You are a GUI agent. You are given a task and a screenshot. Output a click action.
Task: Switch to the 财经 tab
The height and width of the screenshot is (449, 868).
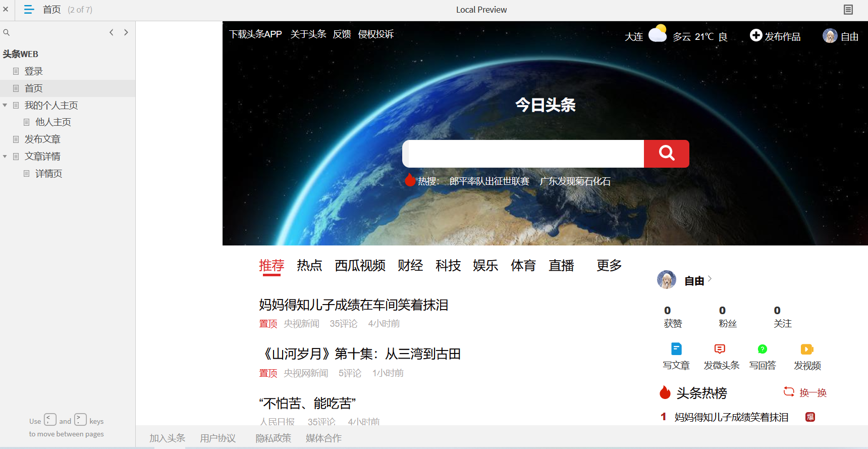410,265
